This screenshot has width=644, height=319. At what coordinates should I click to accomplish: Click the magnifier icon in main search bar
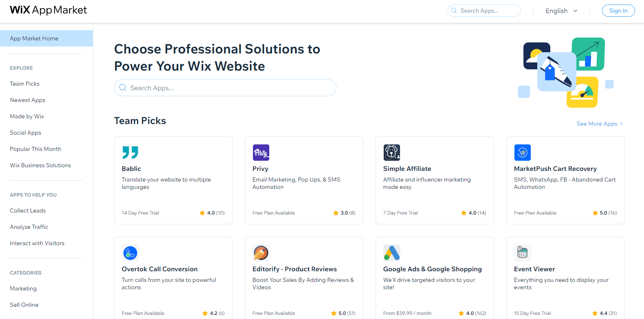pyautogui.click(x=123, y=88)
